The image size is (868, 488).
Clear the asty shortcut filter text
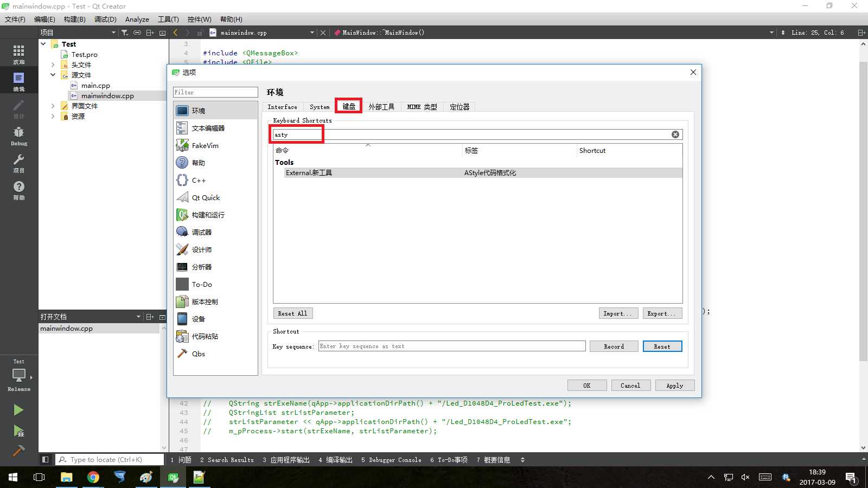pyautogui.click(x=675, y=134)
